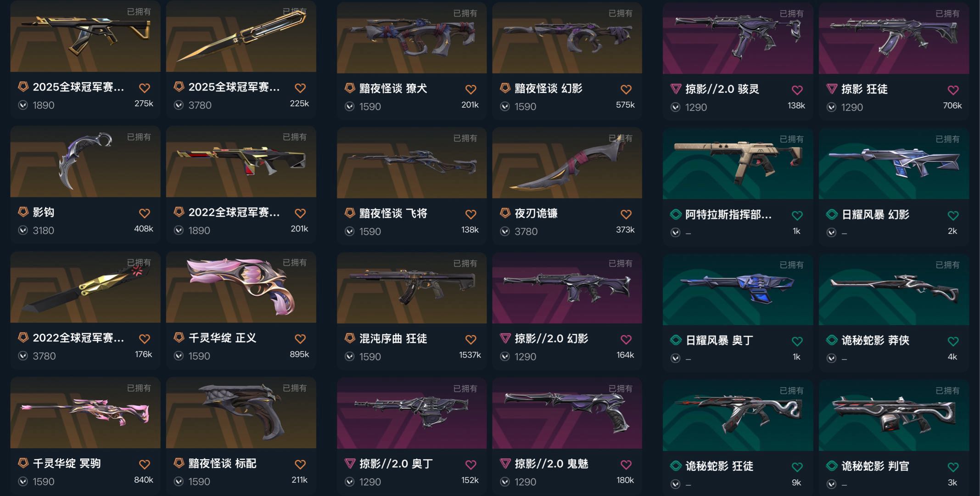This screenshot has width=980, height=496.
Task: Click green diamond tier icon of 日耀风暴 奥丁
Action: [x=676, y=340]
